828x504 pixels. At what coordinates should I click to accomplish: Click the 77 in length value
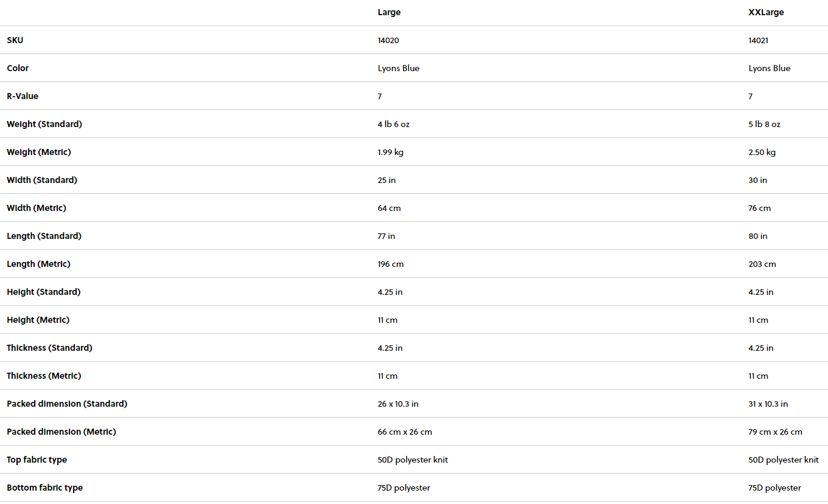point(386,236)
